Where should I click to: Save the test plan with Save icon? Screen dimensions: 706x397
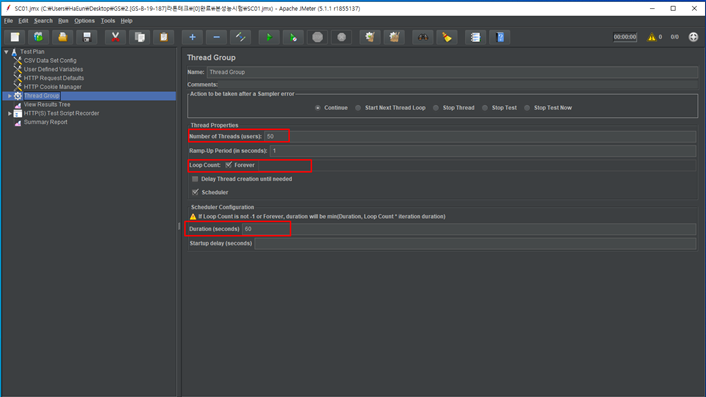pos(87,37)
